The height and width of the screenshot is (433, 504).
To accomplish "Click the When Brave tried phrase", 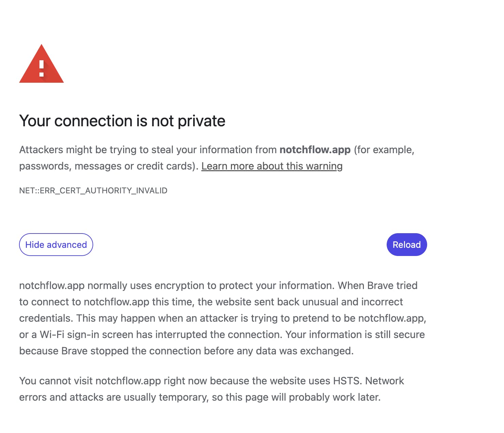I will (x=377, y=285).
